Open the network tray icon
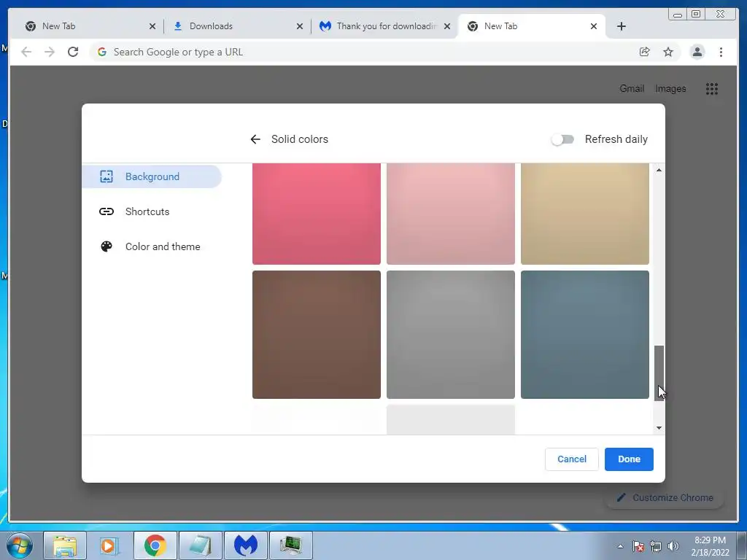The image size is (747, 560). click(x=656, y=546)
